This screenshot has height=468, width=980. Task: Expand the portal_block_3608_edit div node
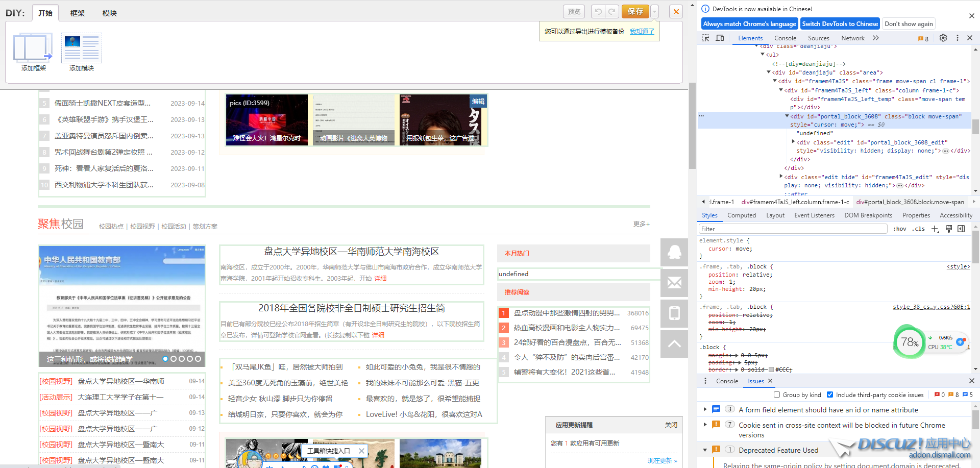pos(793,142)
